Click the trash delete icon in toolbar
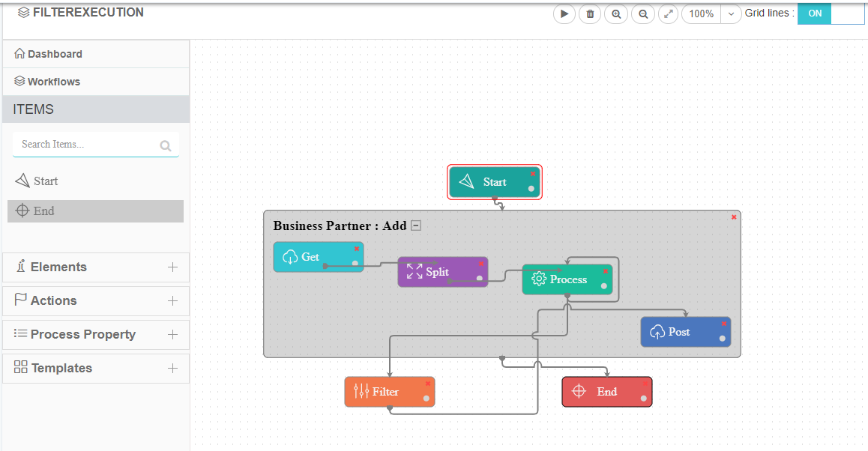The image size is (868, 451). [590, 14]
